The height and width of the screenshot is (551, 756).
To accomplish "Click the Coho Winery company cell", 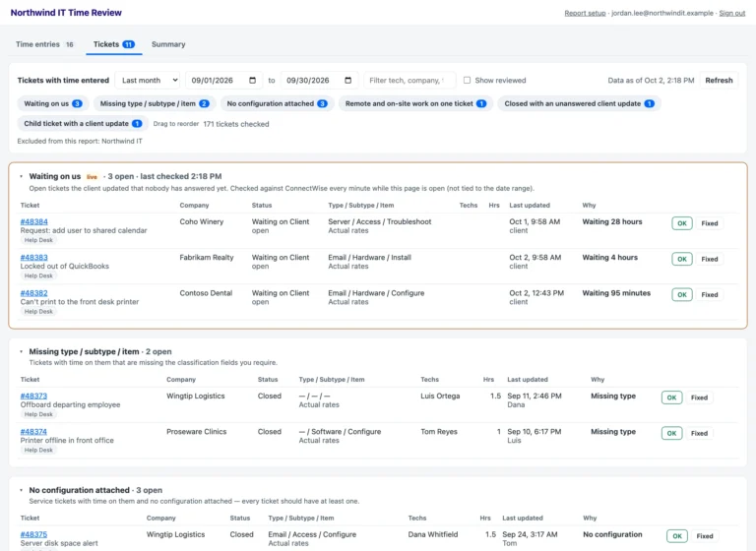I will 202,221.
